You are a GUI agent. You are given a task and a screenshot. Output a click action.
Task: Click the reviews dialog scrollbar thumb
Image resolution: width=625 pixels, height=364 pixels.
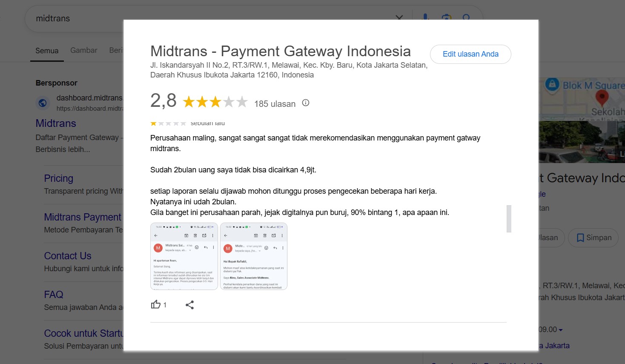[x=509, y=219]
